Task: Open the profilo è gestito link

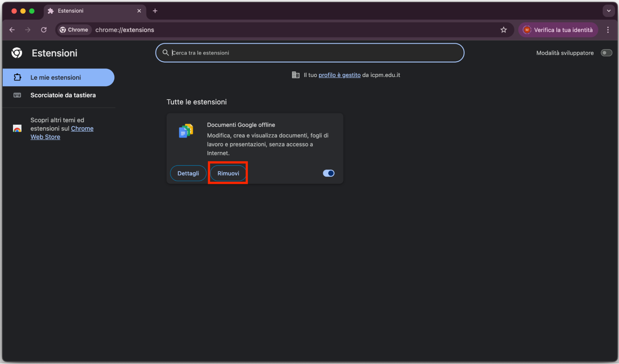Action: (339, 75)
